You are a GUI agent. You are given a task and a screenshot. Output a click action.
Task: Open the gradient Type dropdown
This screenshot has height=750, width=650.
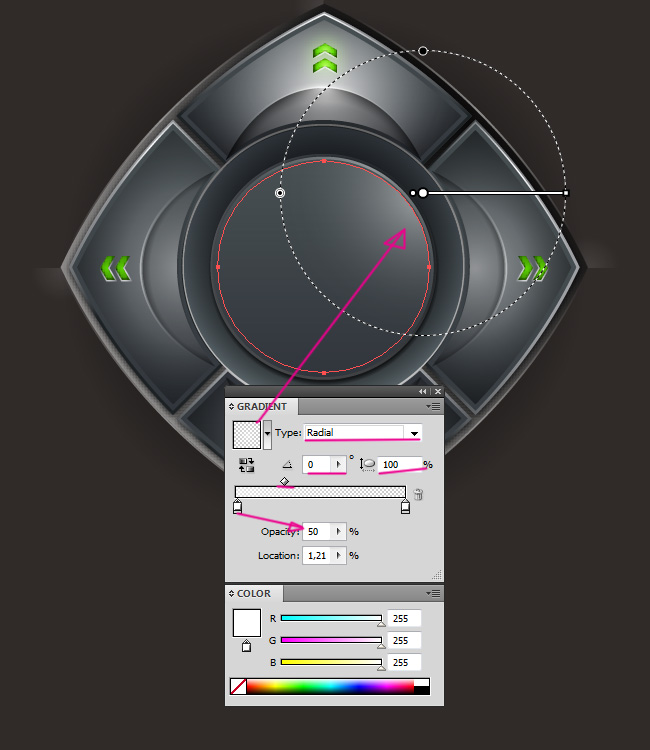tap(413, 433)
